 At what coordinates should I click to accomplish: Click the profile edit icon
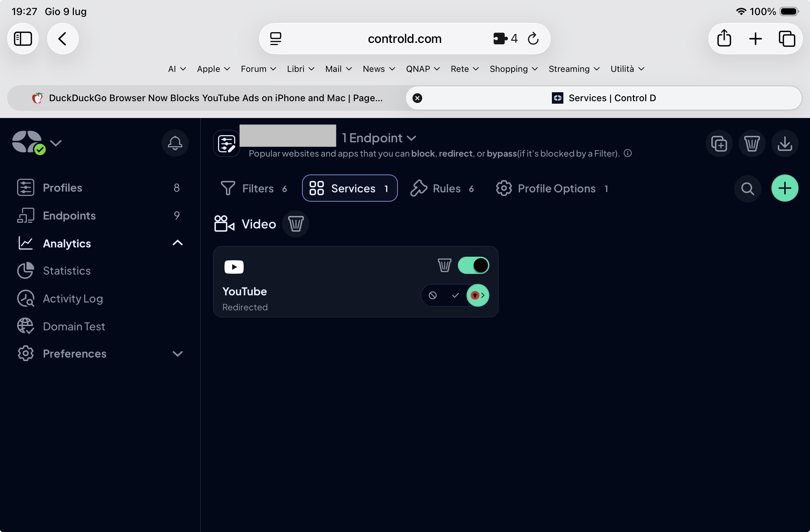coord(227,143)
